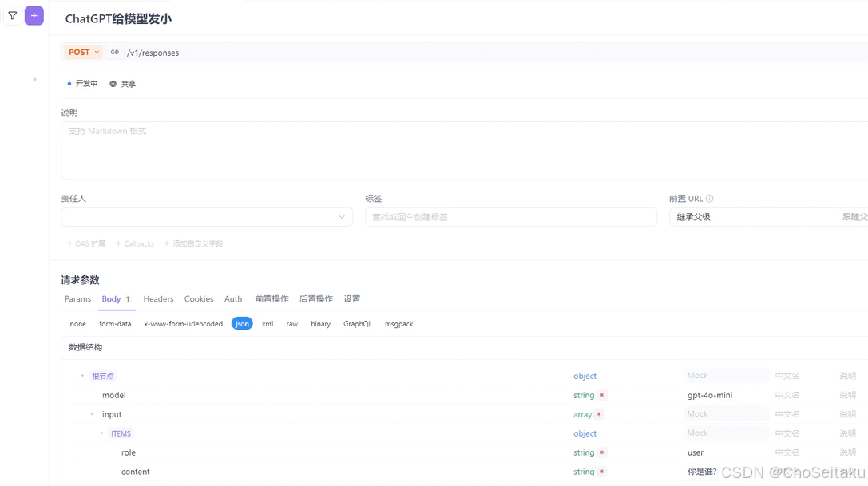Click the content field name

(136, 472)
